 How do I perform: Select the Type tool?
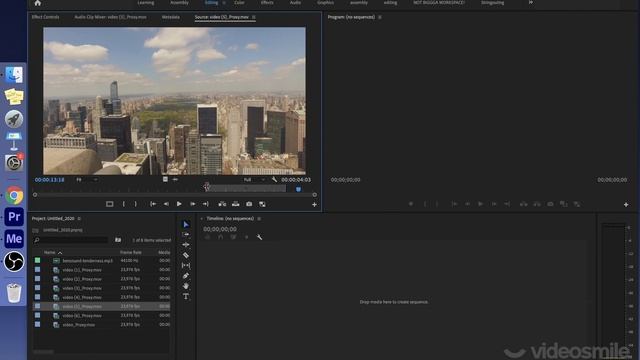(186, 296)
